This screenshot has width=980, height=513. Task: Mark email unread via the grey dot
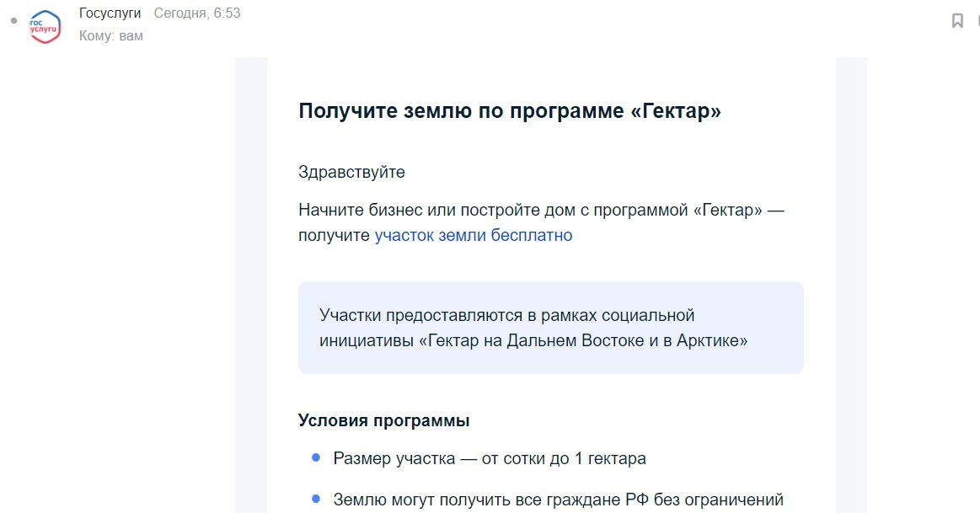click(x=13, y=21)
